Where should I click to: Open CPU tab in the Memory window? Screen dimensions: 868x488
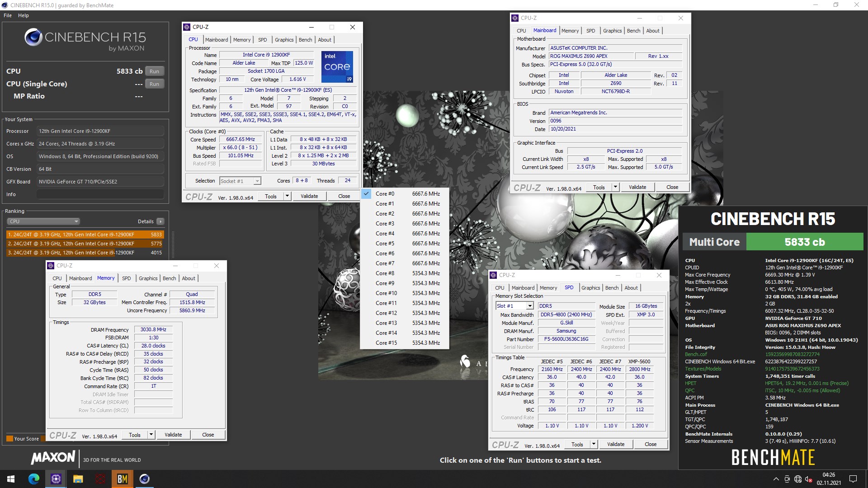point(57,278)
